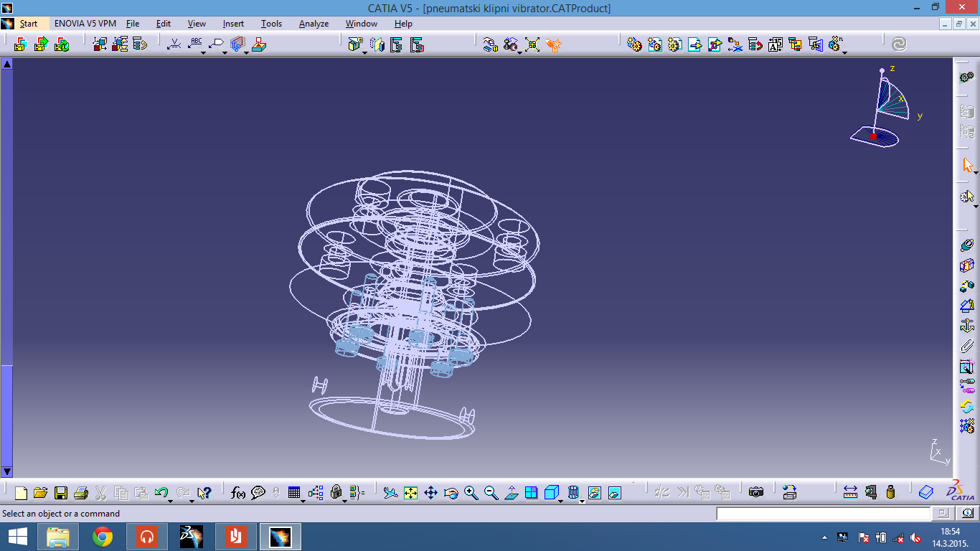980x551 pixels.
Task: Expand the Undo history dropdown arrow
Action: click(170, 500)
